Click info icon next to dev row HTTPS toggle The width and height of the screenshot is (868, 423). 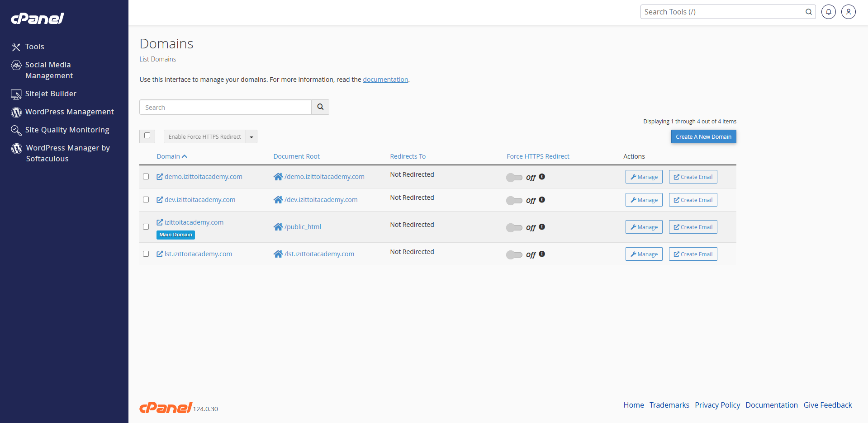542,200
